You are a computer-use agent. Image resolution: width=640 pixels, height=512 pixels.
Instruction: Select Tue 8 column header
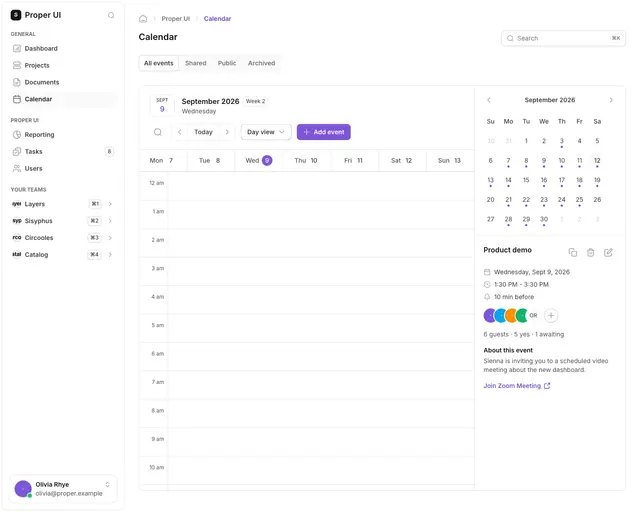(x=211, y=161)
